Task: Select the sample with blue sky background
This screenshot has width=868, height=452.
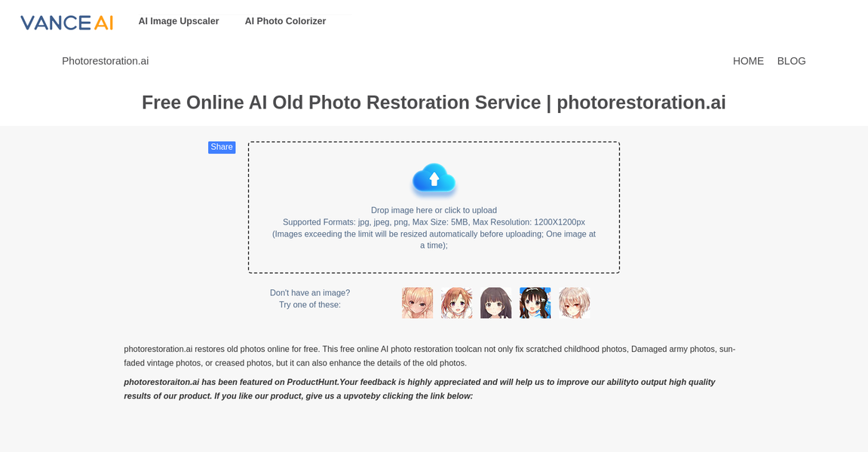Action: (535, 302)
